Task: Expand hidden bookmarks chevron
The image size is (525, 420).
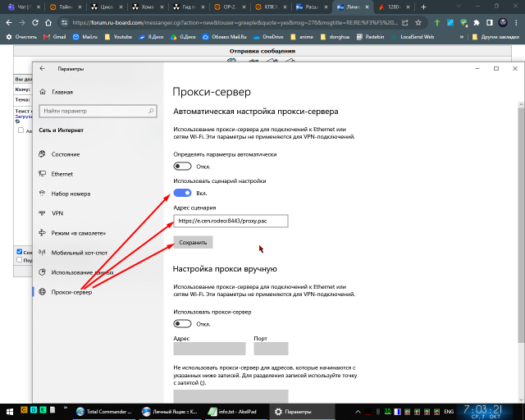Action: point(462,37)
